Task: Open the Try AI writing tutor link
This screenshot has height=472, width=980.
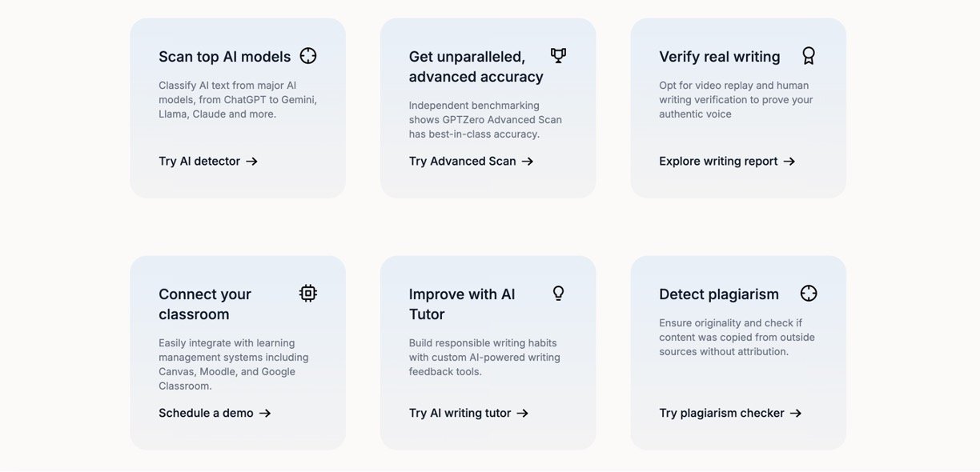Action: coord(468,414)
